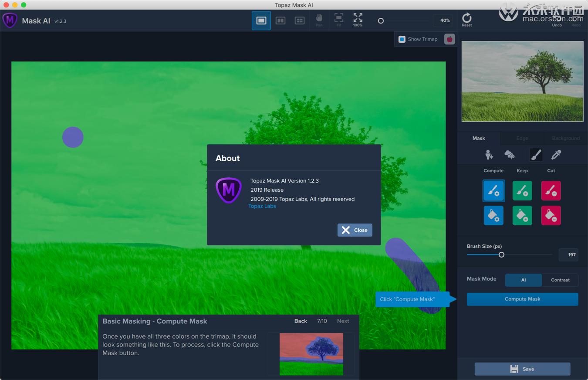
Task: Go to Next tutorial step
Action: coord(343,321)
